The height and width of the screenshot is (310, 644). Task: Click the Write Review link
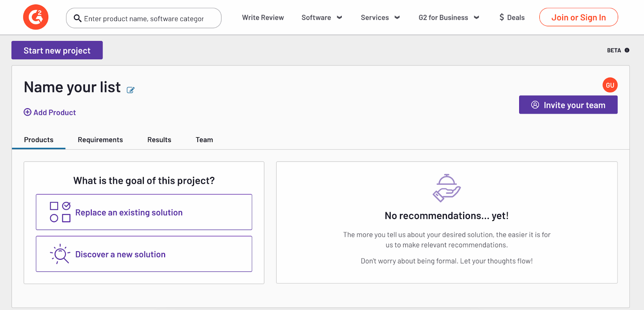(263, 17)
